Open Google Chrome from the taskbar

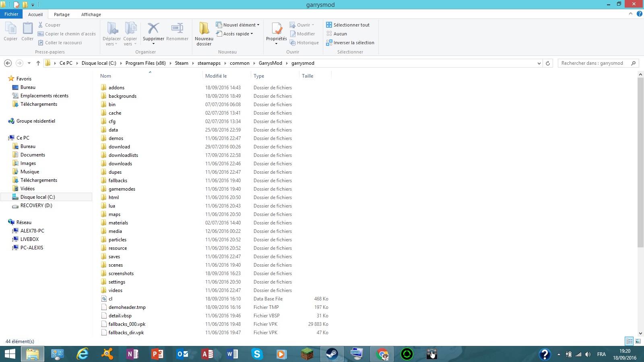[x=382, y=354]
